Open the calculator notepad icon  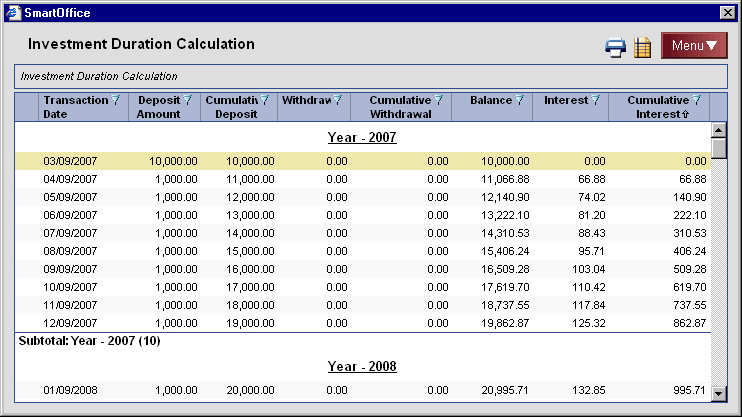click(x=643, y=47)
